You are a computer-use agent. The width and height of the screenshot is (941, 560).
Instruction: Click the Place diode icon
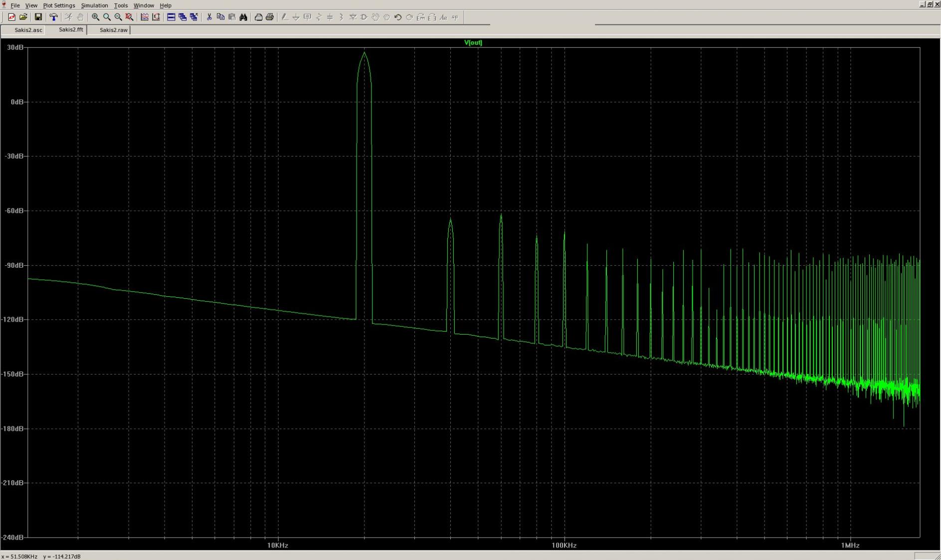[353, 17]
